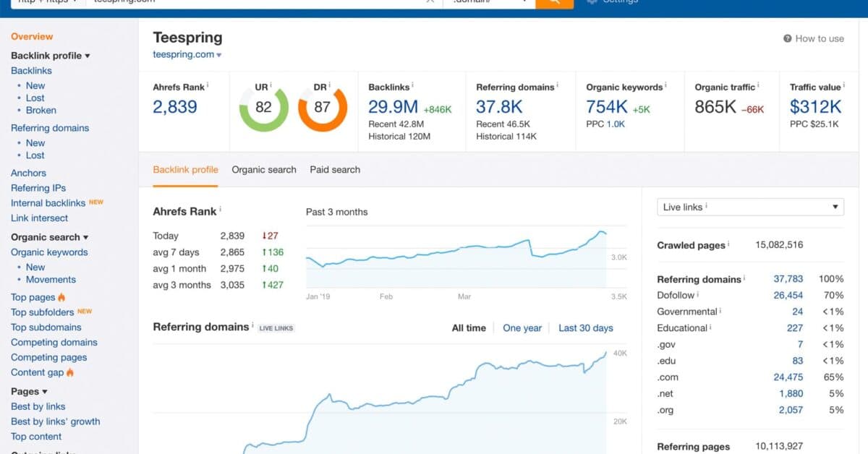Click info icon beside Referring domains metric
The width and height of the screenshot is (868, 454).
coord(558,86)
